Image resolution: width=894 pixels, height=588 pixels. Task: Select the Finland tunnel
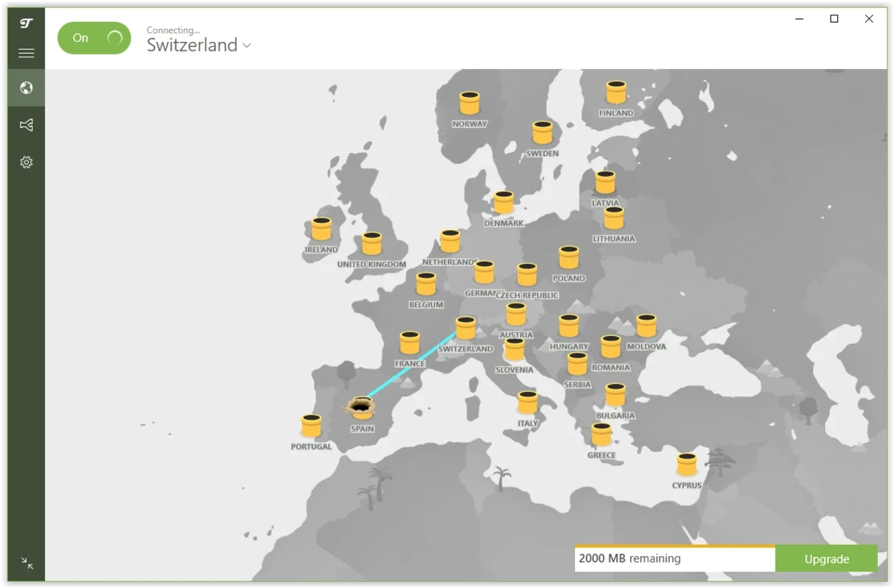coord(616,93)
